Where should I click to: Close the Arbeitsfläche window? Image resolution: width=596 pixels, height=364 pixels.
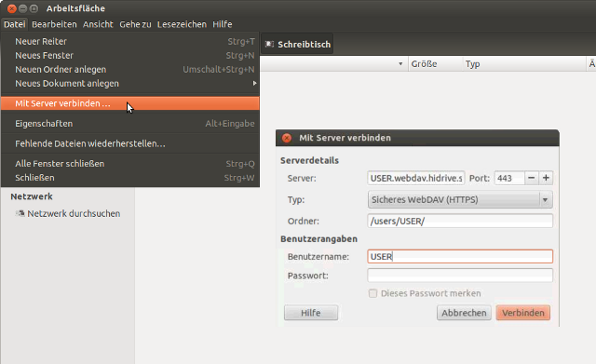pyautogui.click(x=12, y=8)
